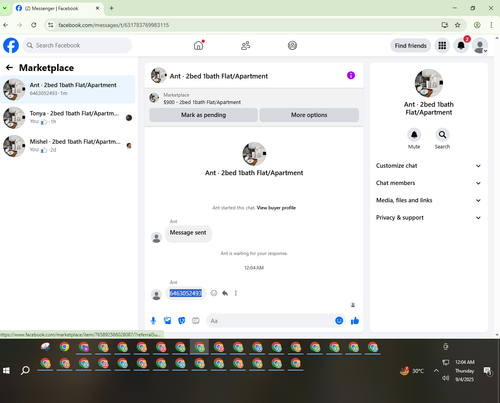Click the Find friends button

[x=410, y=46]
